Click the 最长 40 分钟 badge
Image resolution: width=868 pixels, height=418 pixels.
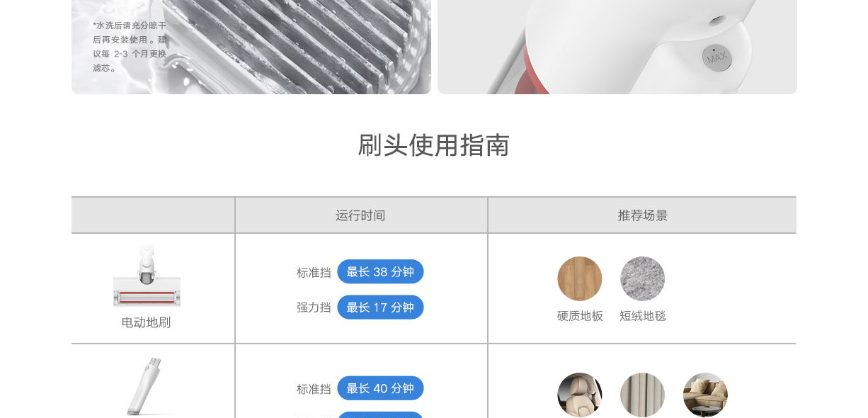[380, 388]
